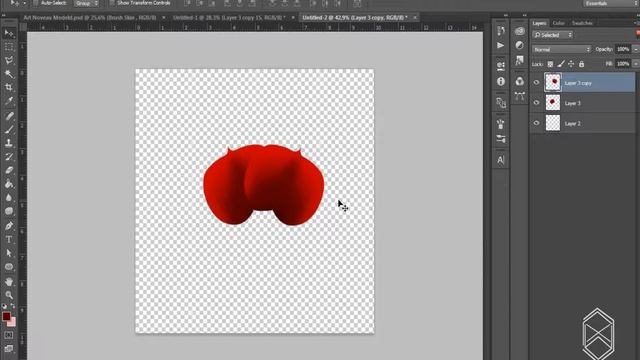Open the Opacity slider arrow

(635, 49)
